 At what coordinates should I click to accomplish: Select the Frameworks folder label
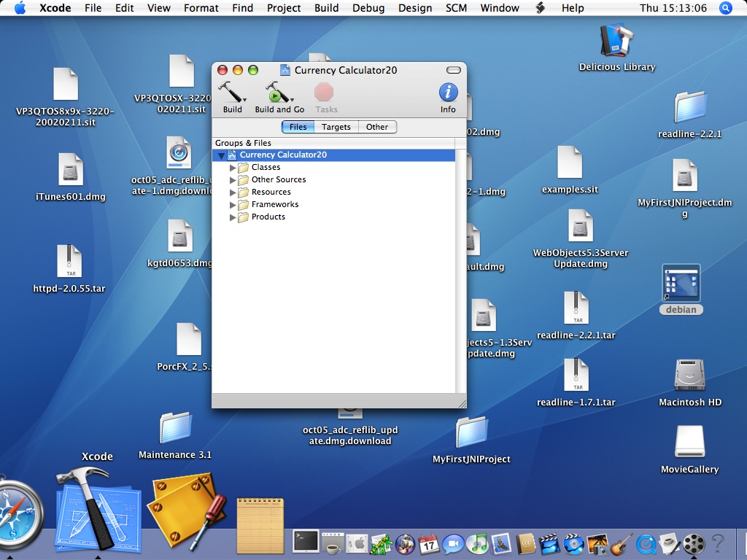275,204
